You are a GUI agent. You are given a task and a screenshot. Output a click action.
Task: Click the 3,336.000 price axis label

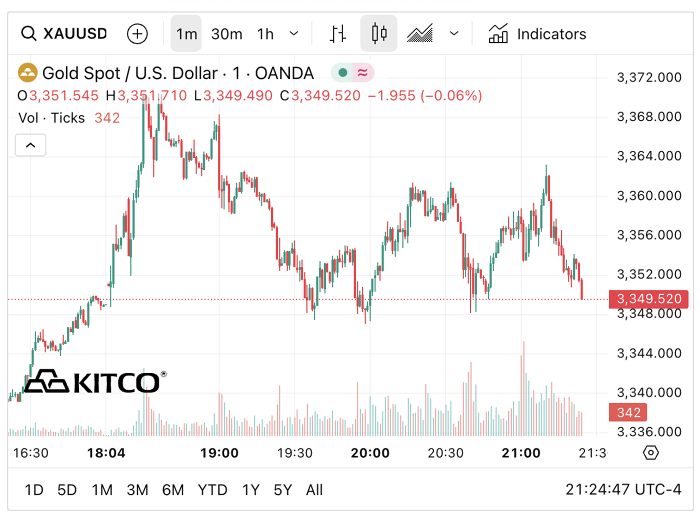point(649,431)
